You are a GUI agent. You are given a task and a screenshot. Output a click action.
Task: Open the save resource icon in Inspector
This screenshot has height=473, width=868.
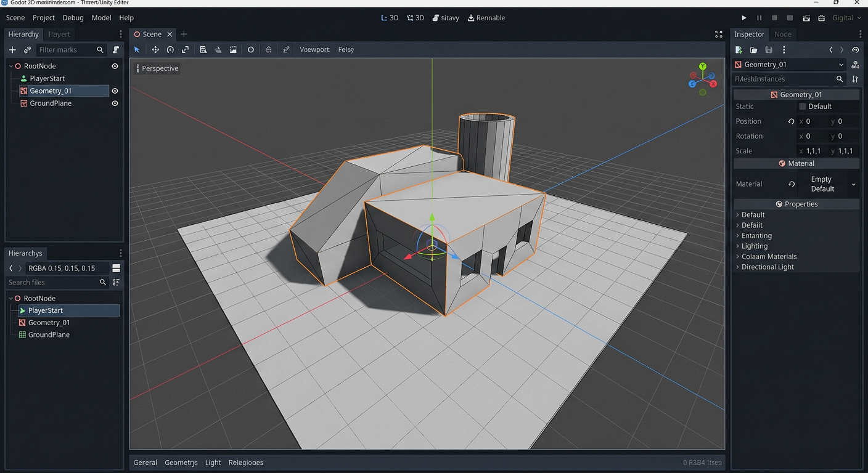pyautogui.click(x=769, y=50)
